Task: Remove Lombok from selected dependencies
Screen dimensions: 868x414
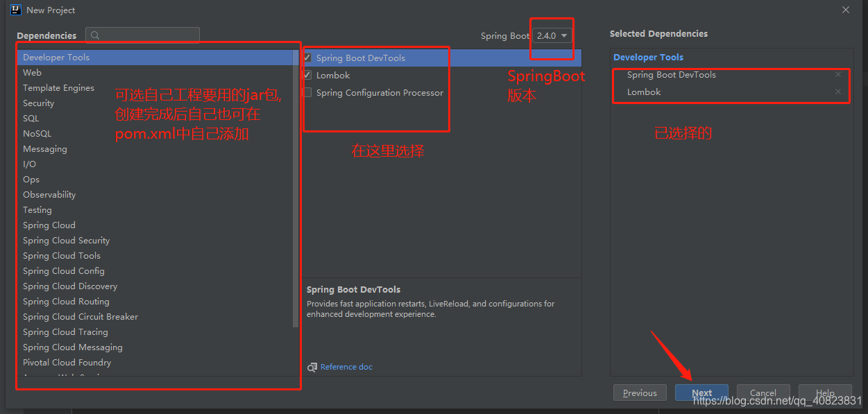Action: point(838,92)
